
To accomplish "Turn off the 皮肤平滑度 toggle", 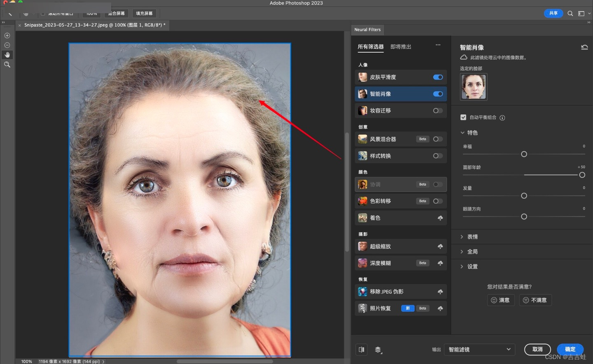I will (x=438, y=77).
